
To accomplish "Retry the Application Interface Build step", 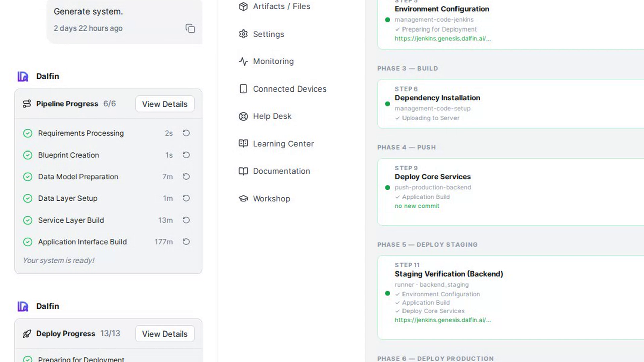I will click(186, 242).
